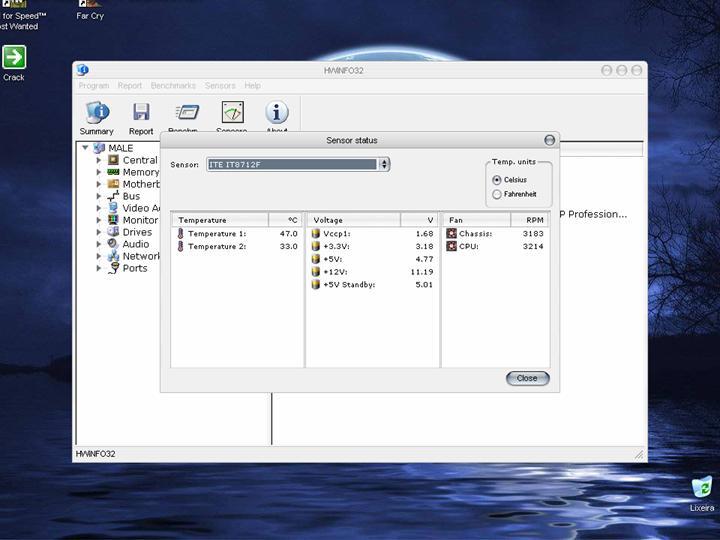Click the Video Adapter icon in tree
The height and width of the screenshot is (540, 720).
113,208
